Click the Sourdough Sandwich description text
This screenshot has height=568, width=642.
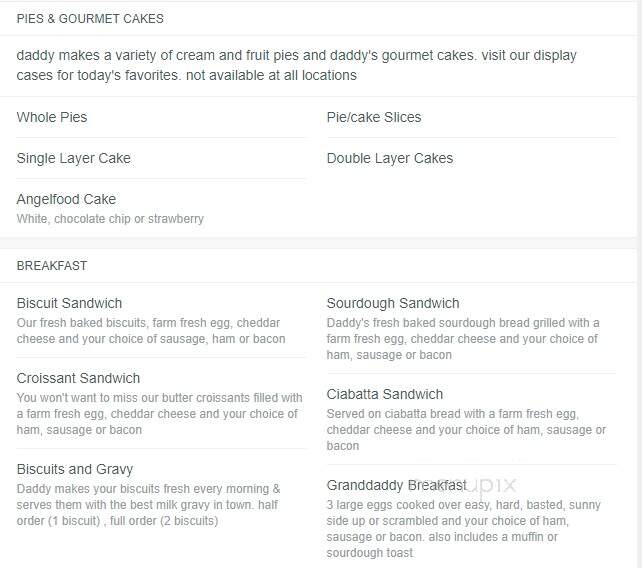coord(463,339)
